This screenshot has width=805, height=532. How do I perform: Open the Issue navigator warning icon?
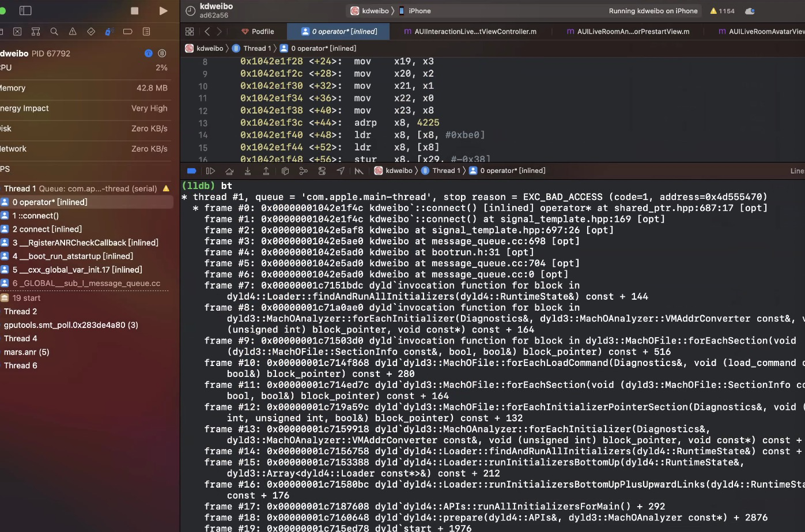click(73, 32)
